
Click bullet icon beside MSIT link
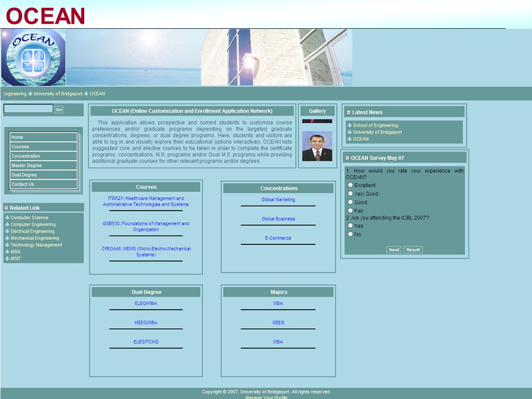(x=7, y=259)
